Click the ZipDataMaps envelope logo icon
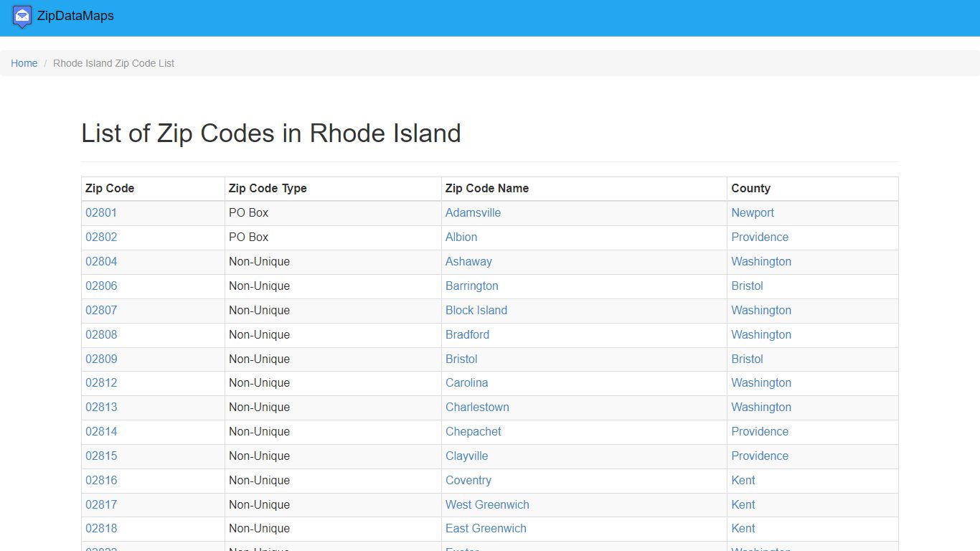 [x=22, y=16]
